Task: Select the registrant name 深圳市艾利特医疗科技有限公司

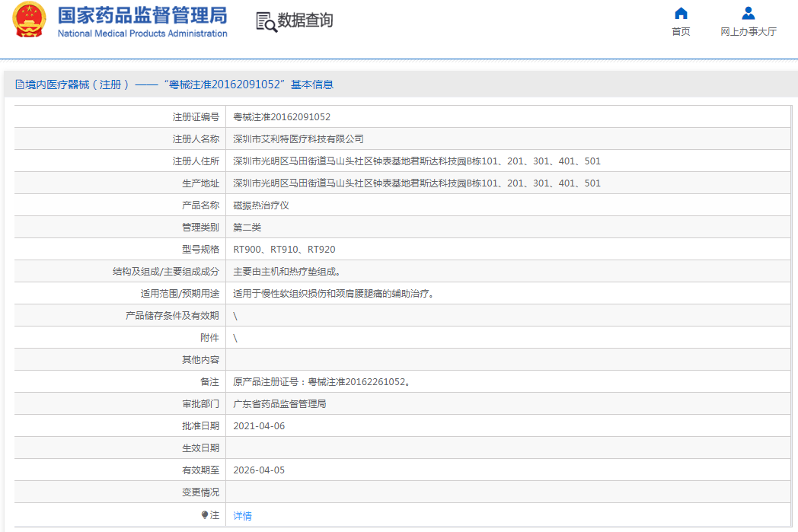Action: pyautogui.click(x=298, y=139)
